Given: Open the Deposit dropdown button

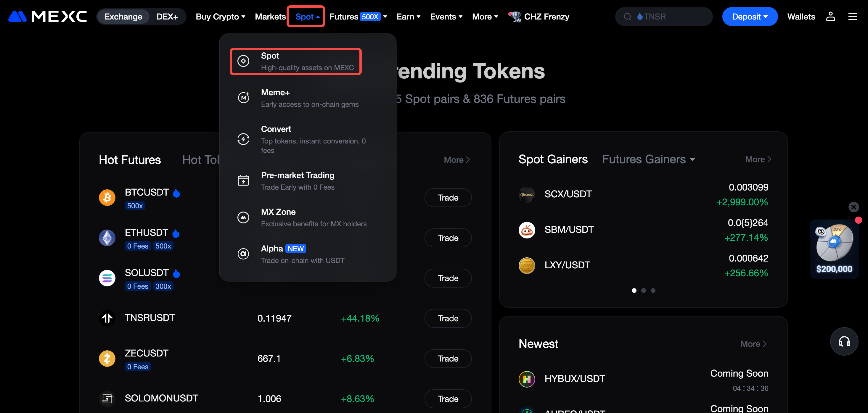Looking at the screenshot, I should point(749,17).
